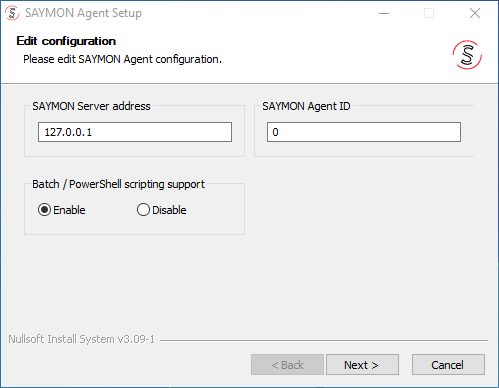The height and width of the screenshot is (388, 499).
Task: Close the SAYMON Agent Setup window
Action: click(x=475, y=13)
